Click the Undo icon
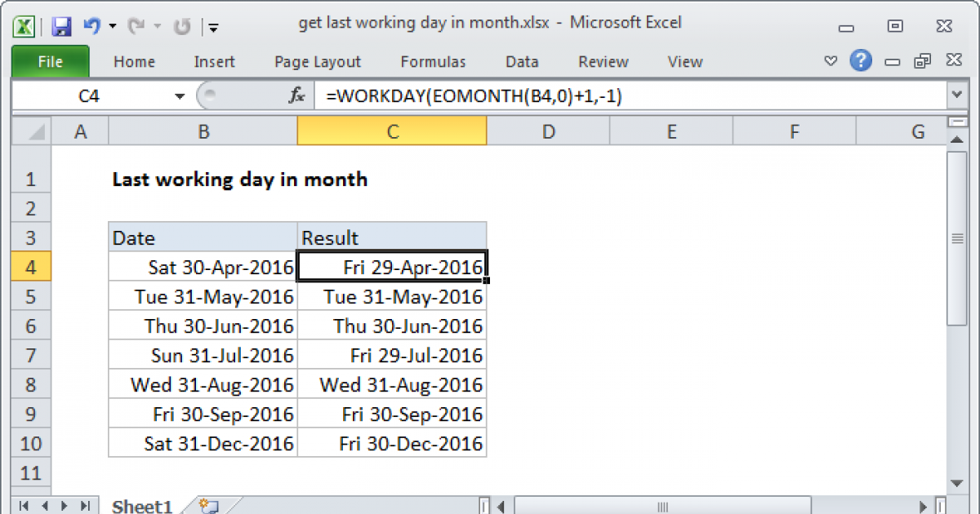Screen dimensions: 980x514 [x=92, y=24]
